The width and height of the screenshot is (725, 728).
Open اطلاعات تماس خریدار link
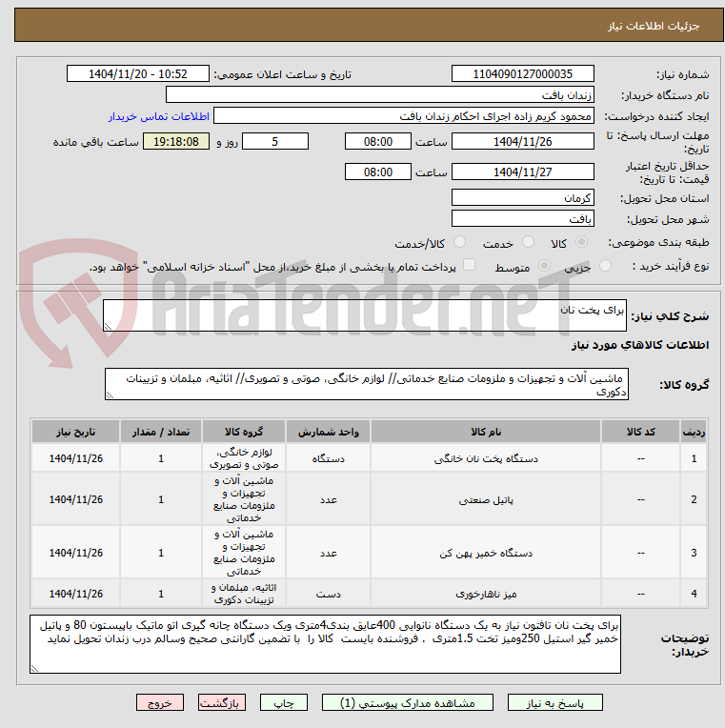159,116
